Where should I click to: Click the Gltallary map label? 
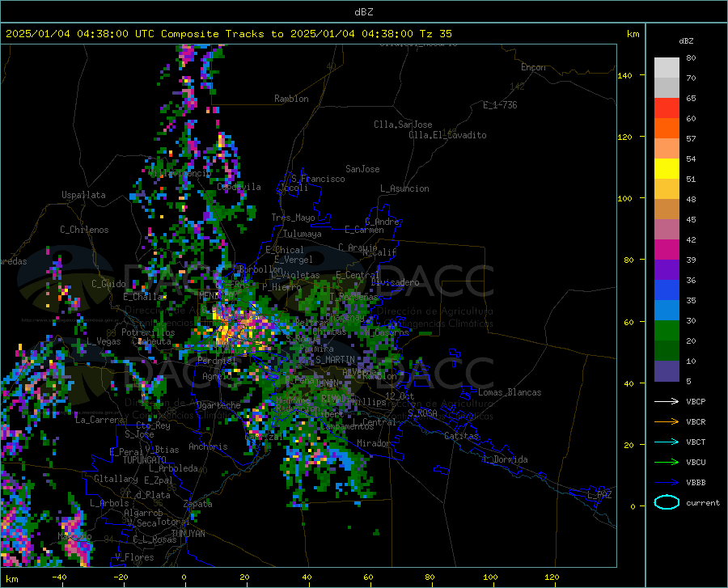pyautogui.click(x=116, y=479)
